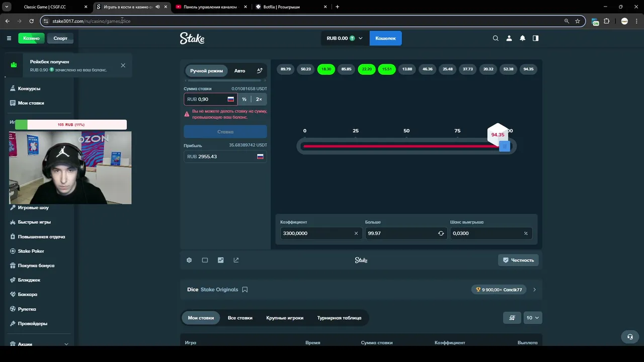The height and width of the screenshot is (362, 644).
Task: Click the browser reload button
Action: point(31,21)
